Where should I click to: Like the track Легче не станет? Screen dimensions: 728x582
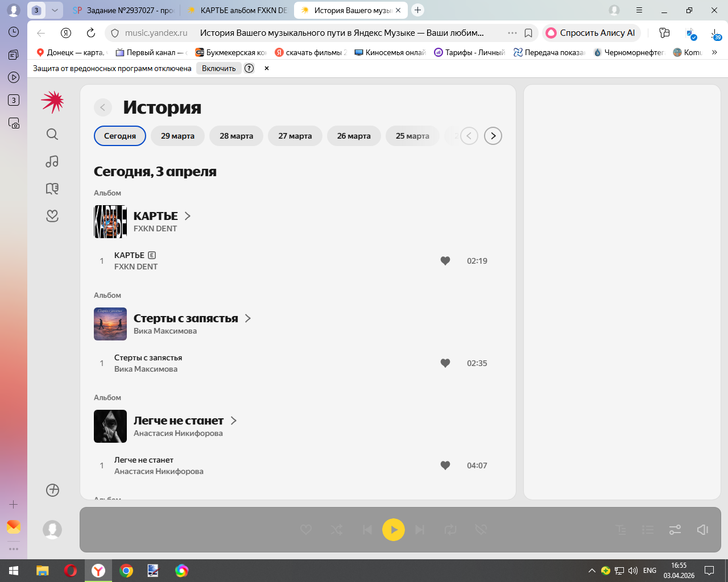445,465
